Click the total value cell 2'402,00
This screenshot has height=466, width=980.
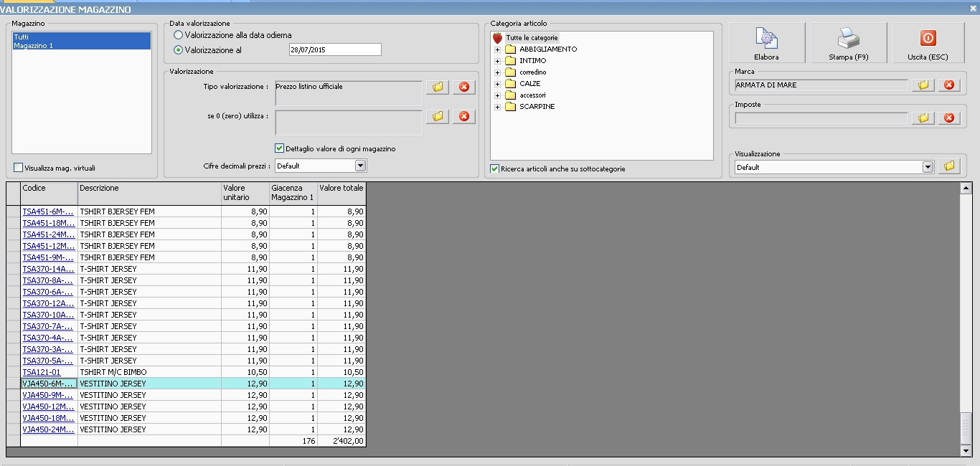click(341, 441)
